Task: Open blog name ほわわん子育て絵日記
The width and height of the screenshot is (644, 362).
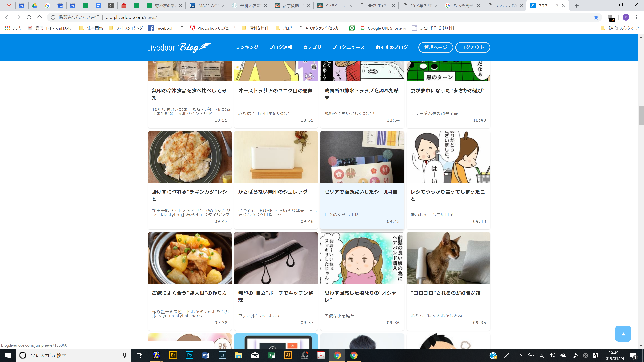Action: pyautogui.click(x=432, y=215)
